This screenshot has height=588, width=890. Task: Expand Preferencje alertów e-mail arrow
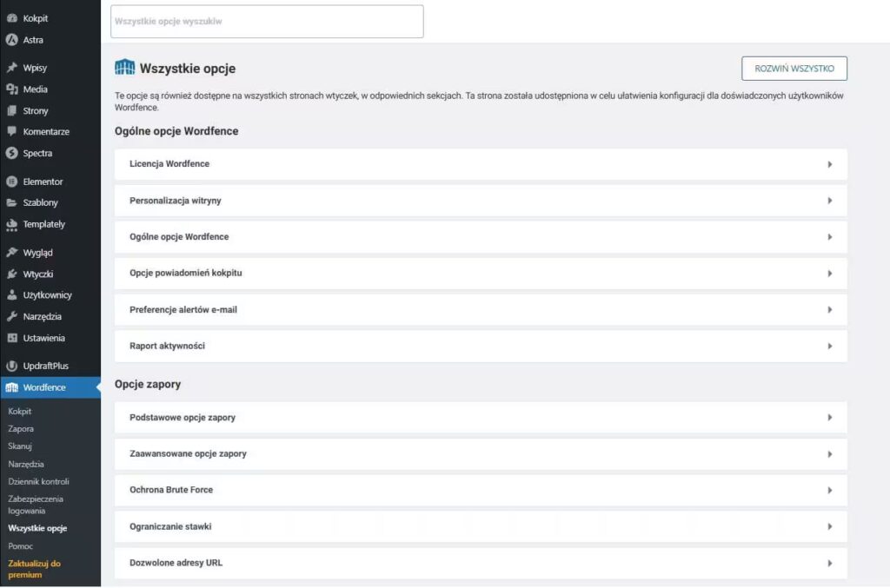(x=830, y=309)
